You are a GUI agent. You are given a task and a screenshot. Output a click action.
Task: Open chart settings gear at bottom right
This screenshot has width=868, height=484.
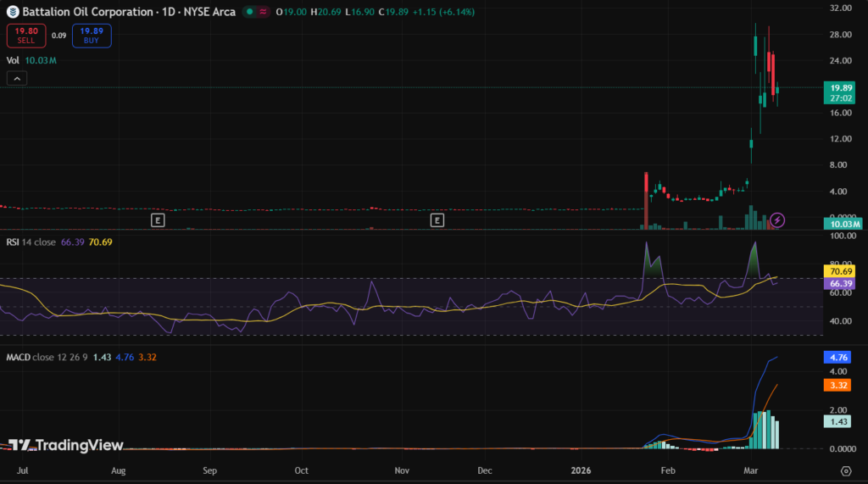coord(845,470)
